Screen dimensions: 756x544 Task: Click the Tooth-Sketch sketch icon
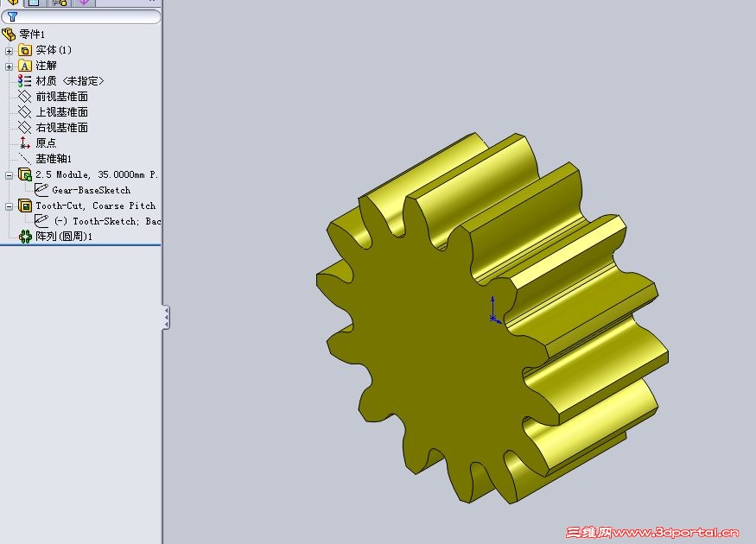tap(41, 221)
